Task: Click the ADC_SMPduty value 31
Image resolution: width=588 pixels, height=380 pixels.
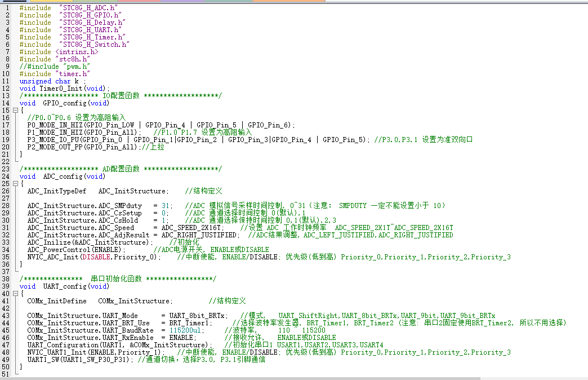Action: (x=166, y=206)
